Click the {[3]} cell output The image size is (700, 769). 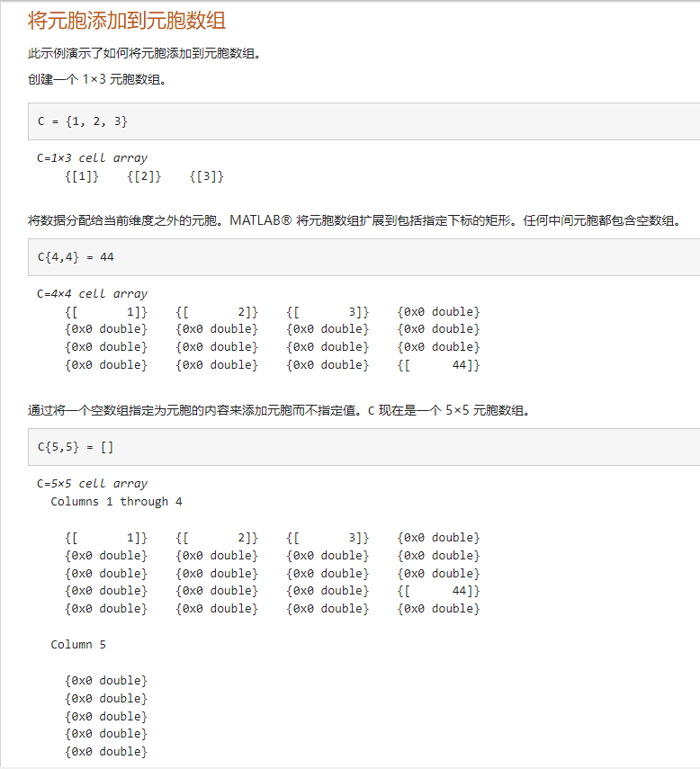tap(207, 176)
